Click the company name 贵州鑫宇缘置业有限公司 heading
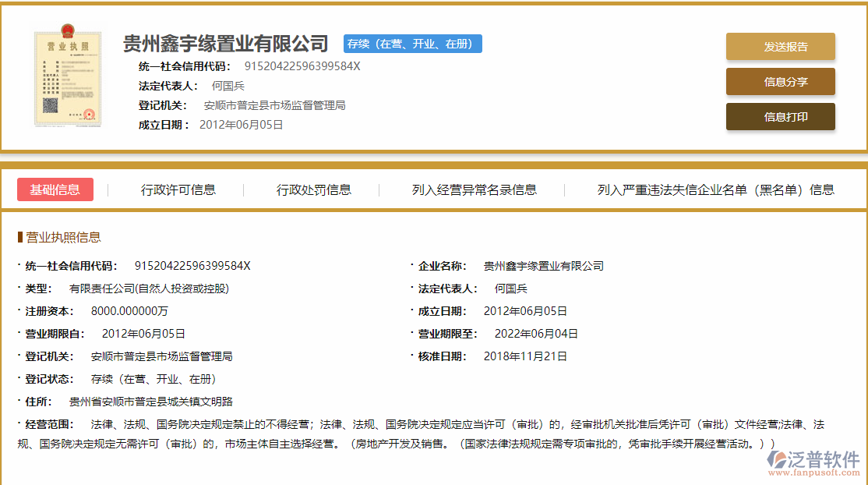 click(x=224, y=44)
